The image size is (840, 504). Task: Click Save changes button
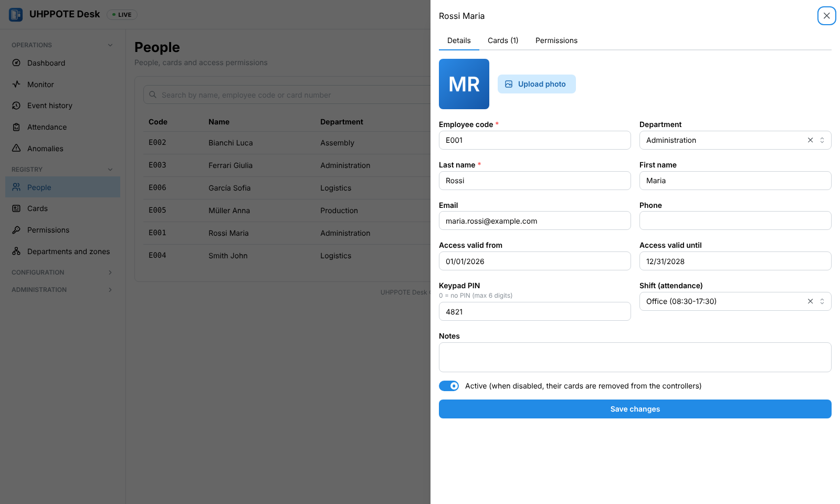(635, 409)
